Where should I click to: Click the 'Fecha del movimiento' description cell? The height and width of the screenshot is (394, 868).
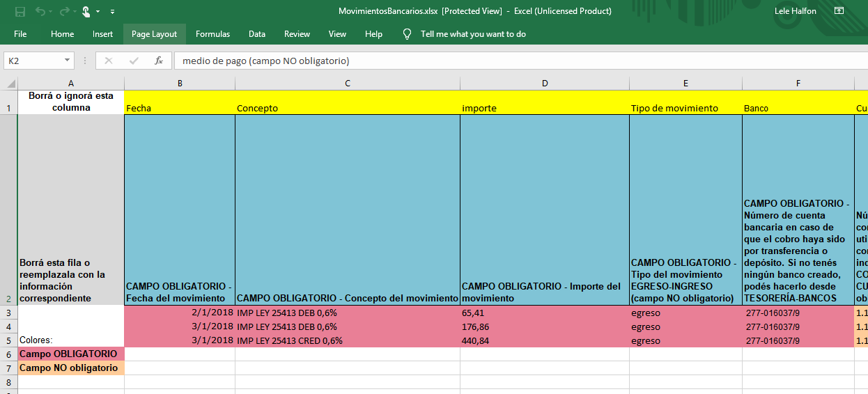(180, 210)
